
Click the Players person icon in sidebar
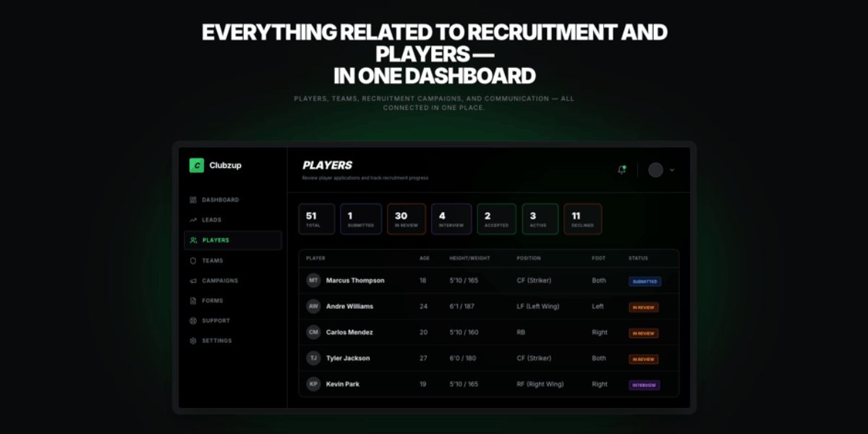coord(192,240)
